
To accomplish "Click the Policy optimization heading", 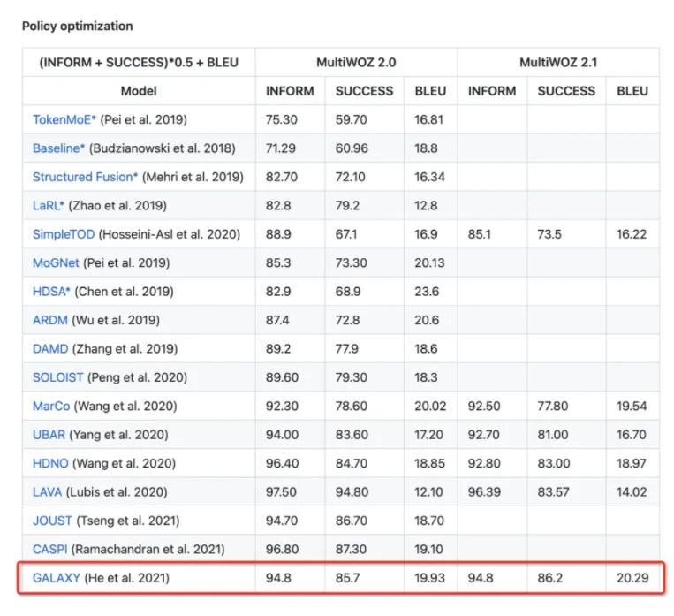I will click(78, 26).
